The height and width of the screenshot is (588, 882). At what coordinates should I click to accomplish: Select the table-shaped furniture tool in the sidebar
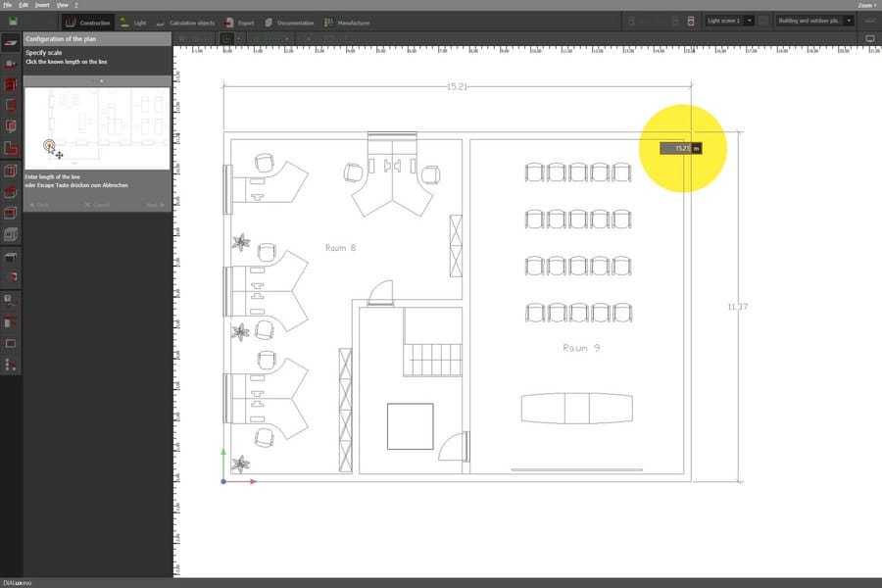pos(11,258)
